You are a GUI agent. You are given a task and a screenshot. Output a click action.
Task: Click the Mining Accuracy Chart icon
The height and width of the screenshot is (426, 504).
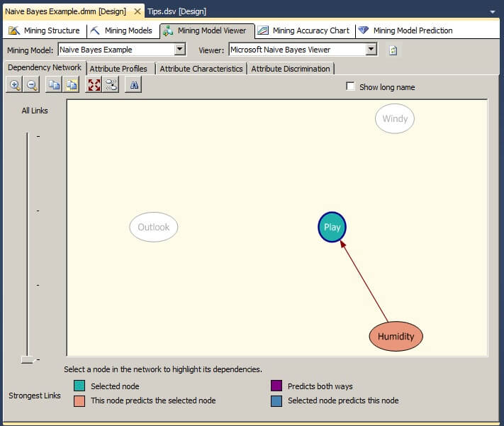pyautogui.click(x=263, y=30)
